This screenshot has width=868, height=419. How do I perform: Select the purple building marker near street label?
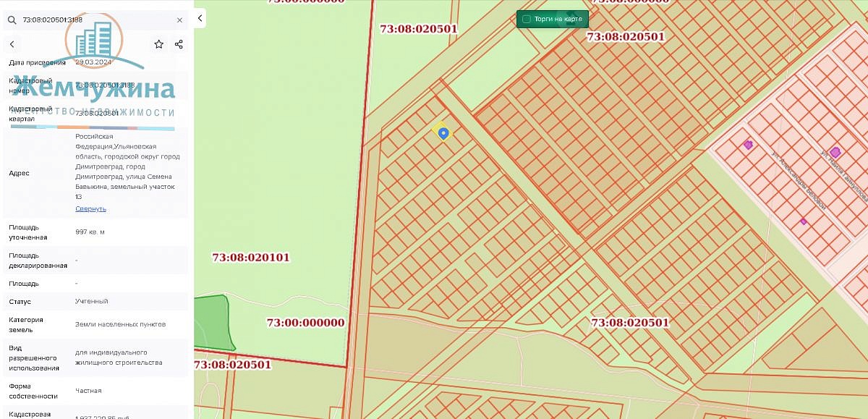[x=835, y=152]
